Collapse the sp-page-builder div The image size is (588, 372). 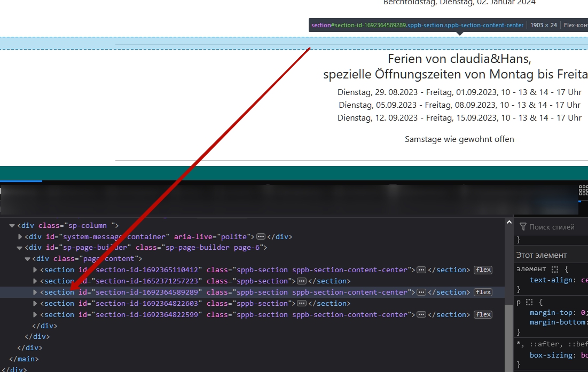pos(20,248)
